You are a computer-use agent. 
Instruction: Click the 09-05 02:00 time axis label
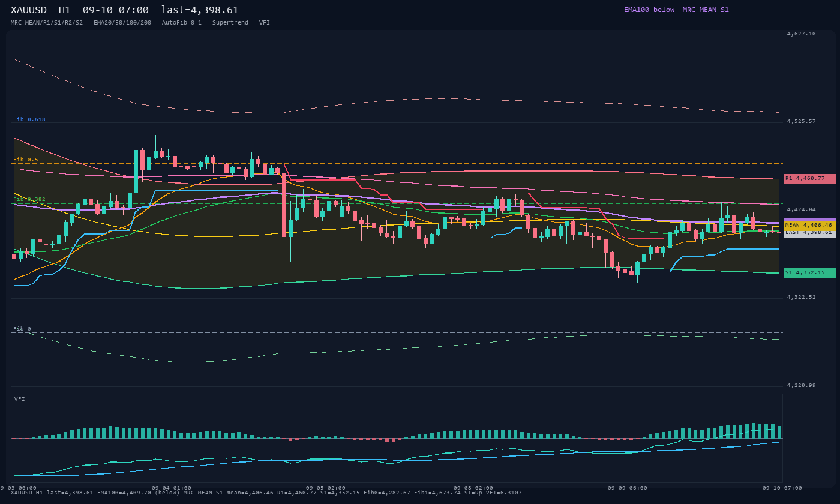point(326,488)
